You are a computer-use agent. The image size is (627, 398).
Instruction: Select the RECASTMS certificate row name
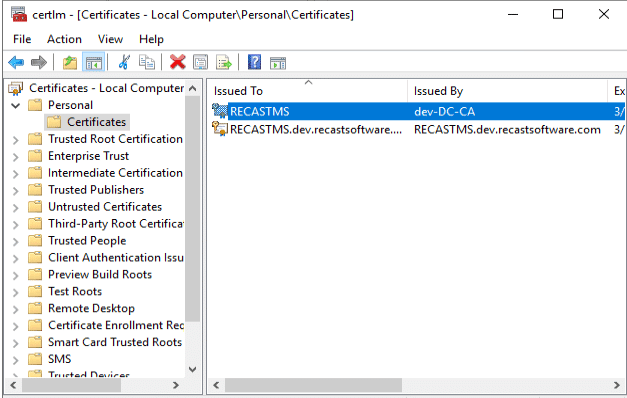(260, 111)
